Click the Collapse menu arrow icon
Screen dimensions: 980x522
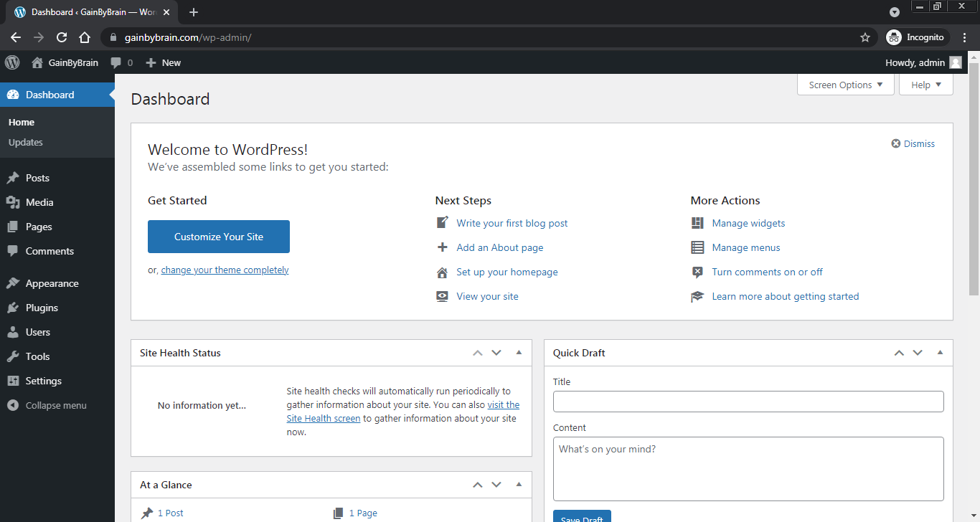pos(13,405)
